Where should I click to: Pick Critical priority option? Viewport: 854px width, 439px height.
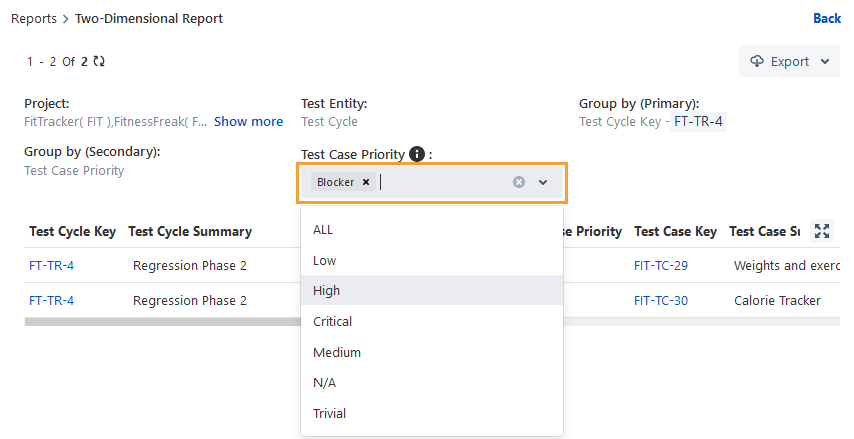(x=332, y=321)
